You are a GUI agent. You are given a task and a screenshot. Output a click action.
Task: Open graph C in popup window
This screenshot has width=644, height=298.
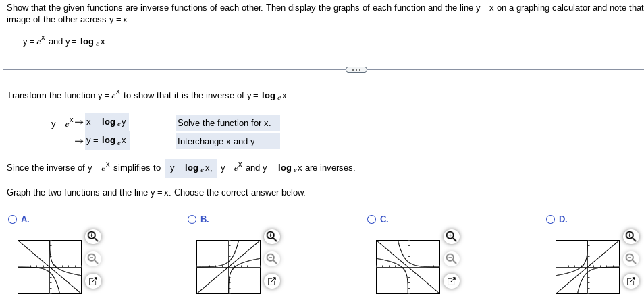tap(450, 281)
